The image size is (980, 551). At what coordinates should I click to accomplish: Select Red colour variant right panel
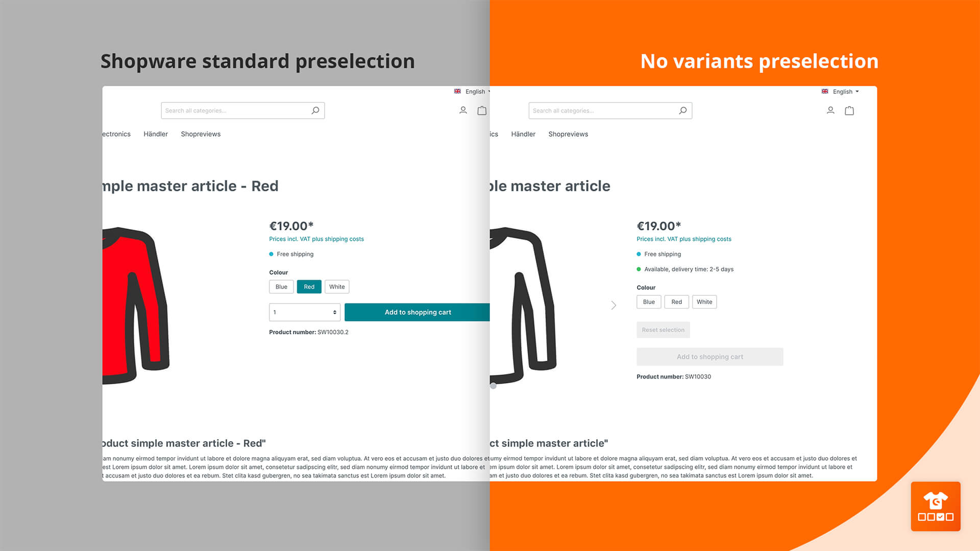[x=676, y=302]
